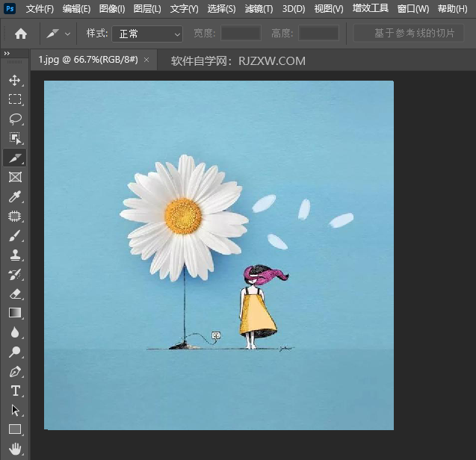
Task: Activate the Eyedropper tool
Action: (15, 197)
